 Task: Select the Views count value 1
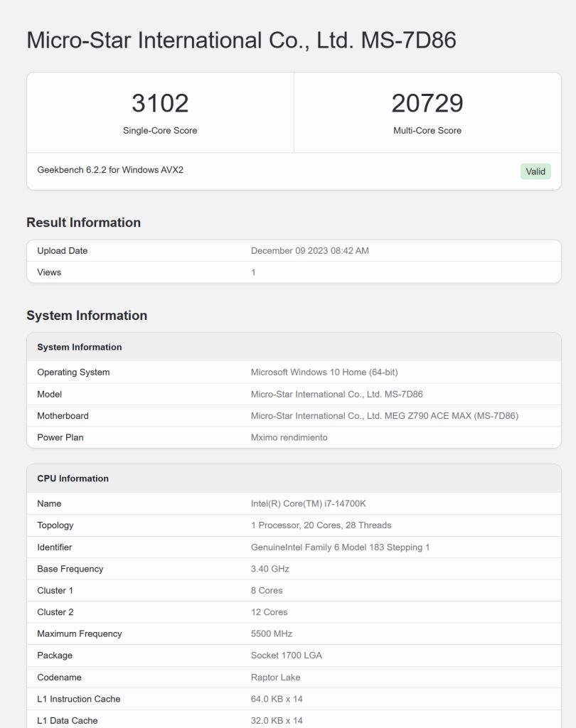click(253, 272)
